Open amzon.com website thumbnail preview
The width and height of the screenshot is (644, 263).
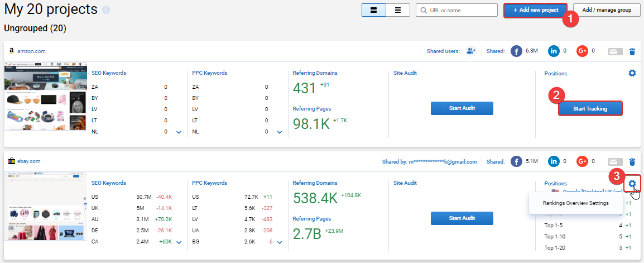coord(45,96)
